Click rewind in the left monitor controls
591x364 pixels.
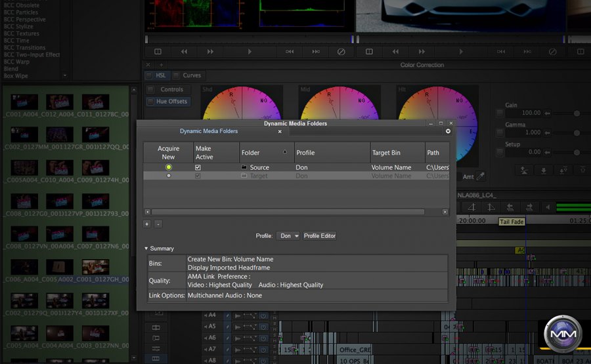point(184,52)
